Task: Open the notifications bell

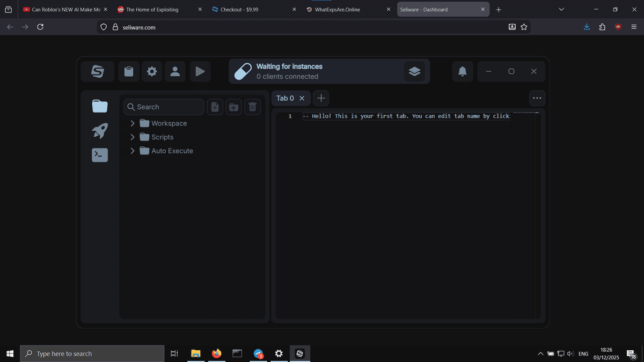Action: tap(462, 71)
